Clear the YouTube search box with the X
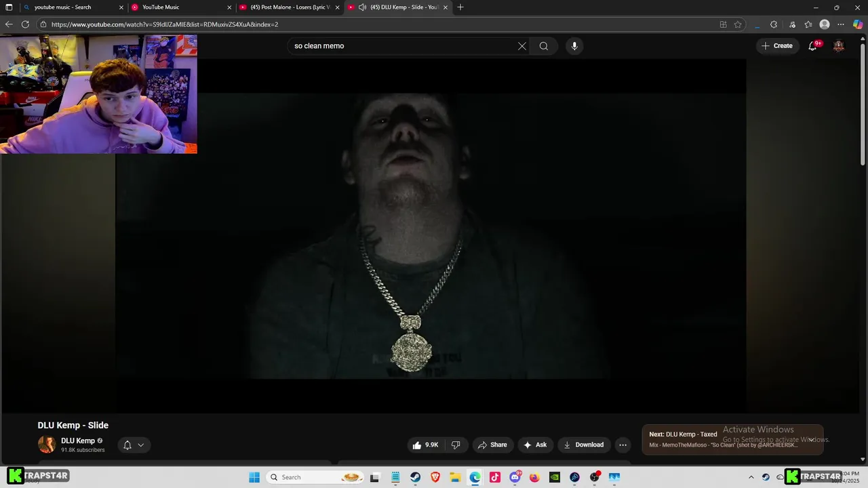Viewport: 868px width, 488px height. coord(521,46)
